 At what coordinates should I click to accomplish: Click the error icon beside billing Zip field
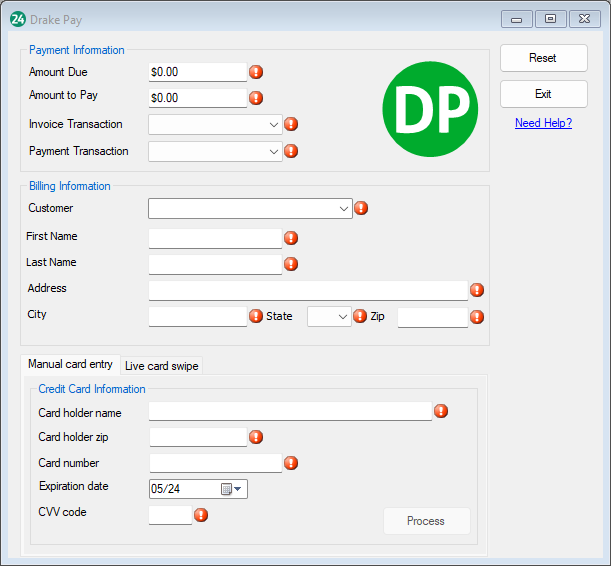[x=477, y=317]
